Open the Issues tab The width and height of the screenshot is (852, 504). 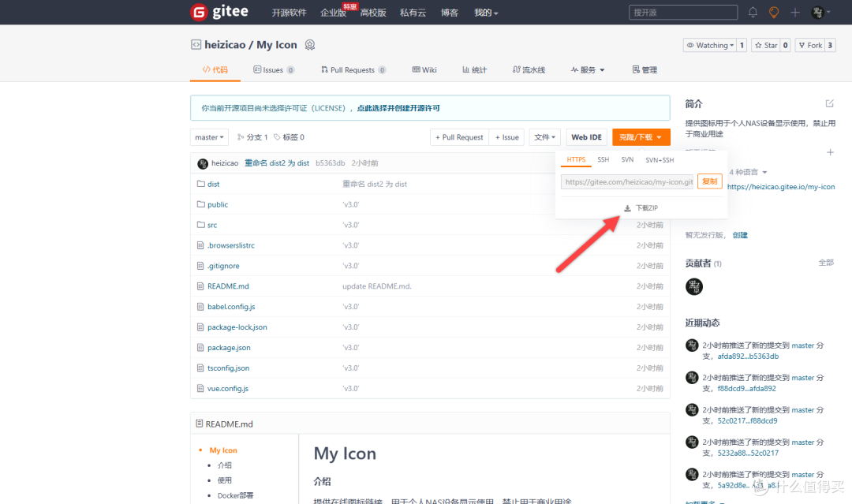pyautogui.click(x=274, y=69)
